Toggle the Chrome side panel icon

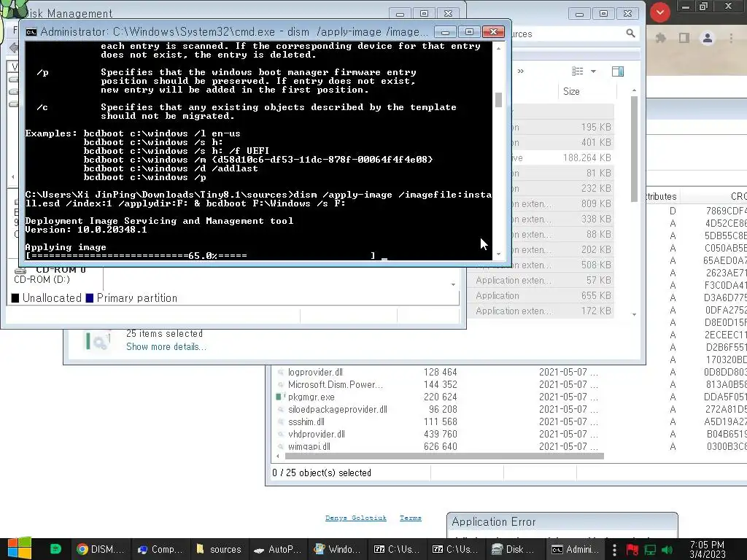[x=684, y=38]
